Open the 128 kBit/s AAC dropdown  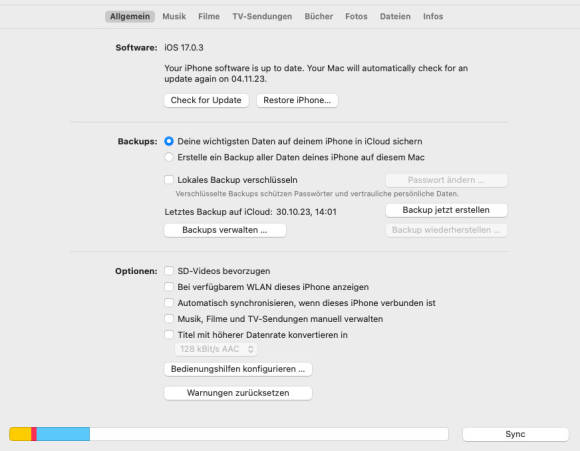coord(216,349)
